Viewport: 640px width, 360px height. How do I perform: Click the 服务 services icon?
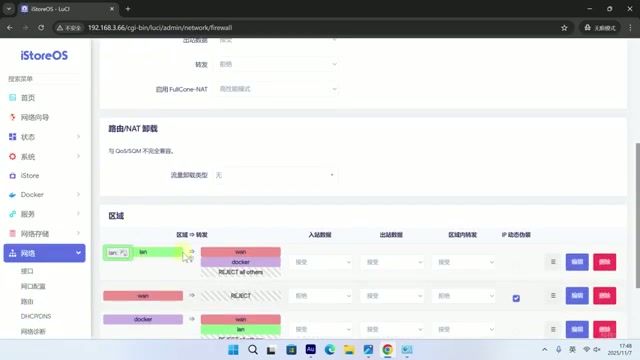pyautogui.click(x=12, y=214)
